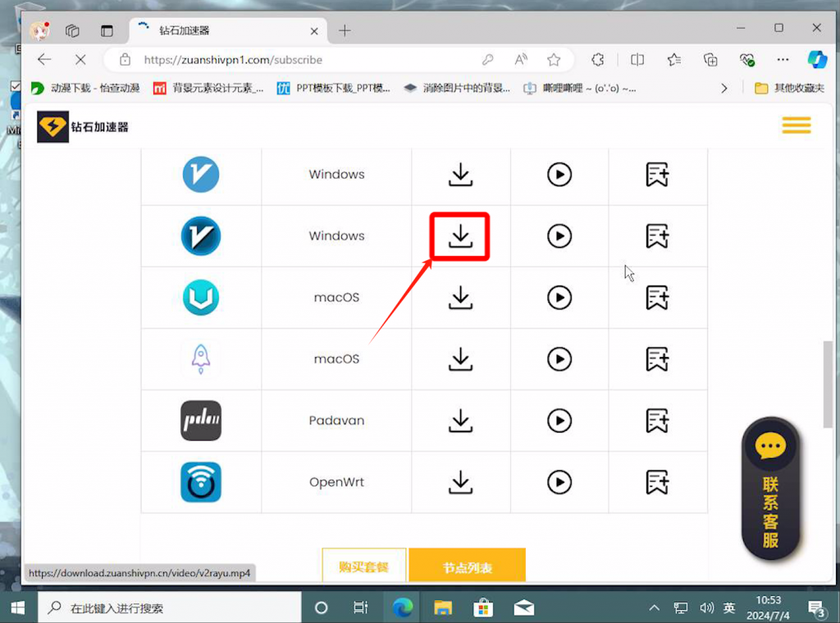Screen dimensions: 840x623
Task: Open the PPT模板下载 bookmark
Action: [333, 88]
